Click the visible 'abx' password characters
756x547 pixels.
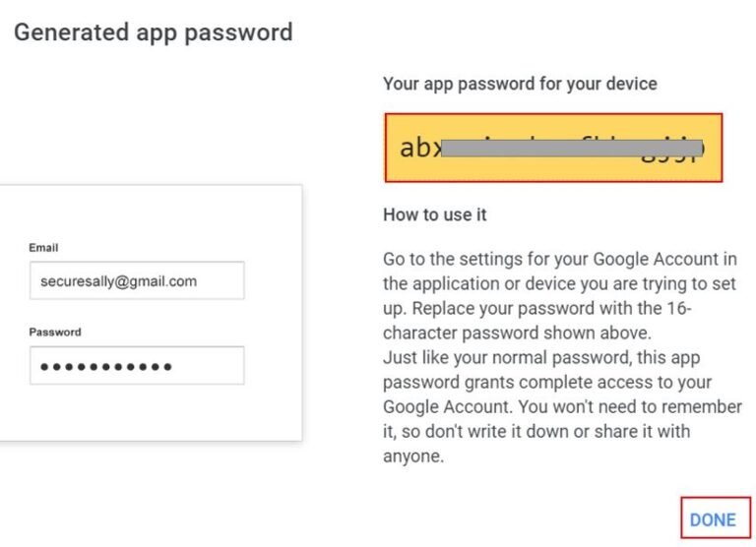pyautogui.click(x=419, y=149)
